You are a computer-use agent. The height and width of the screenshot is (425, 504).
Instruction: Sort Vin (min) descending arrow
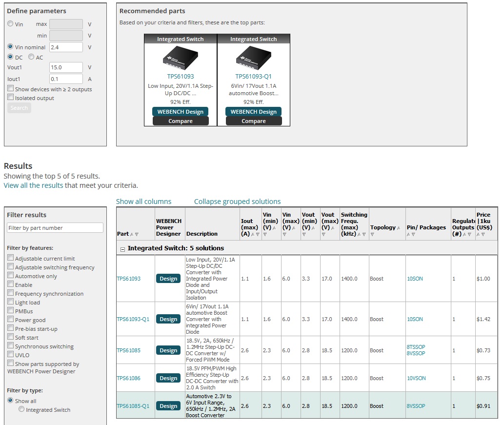click(265, 234)
